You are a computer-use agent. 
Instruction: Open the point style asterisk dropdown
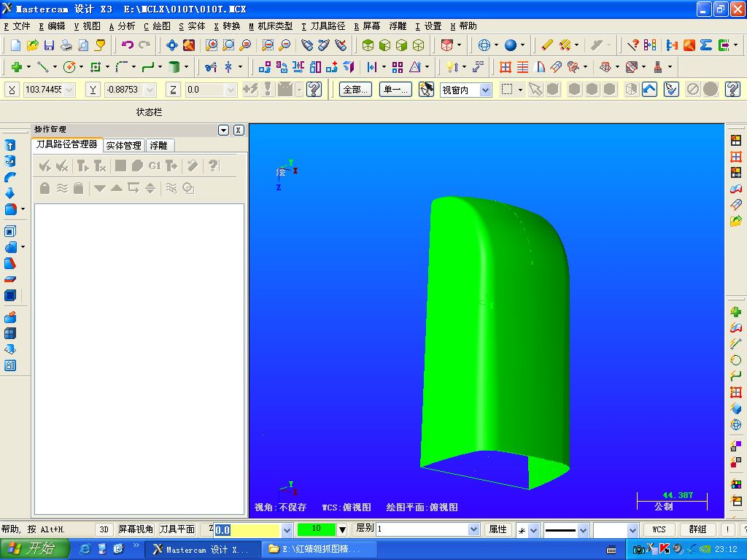[x=533, y=529]
